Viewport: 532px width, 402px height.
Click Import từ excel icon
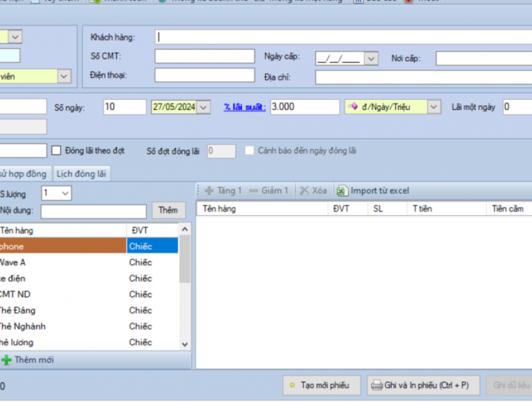342,190
